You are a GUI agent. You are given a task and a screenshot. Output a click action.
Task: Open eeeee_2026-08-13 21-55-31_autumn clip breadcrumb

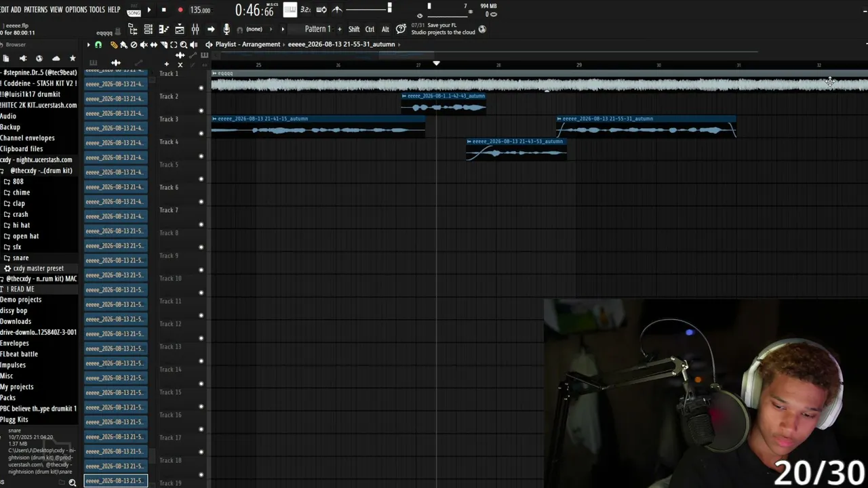point(341,45)
